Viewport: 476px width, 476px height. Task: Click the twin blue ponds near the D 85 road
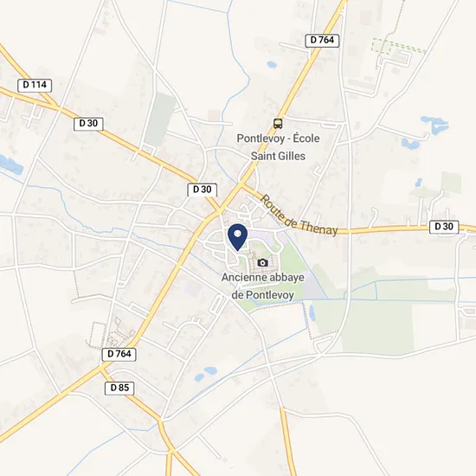coord(205,374)
